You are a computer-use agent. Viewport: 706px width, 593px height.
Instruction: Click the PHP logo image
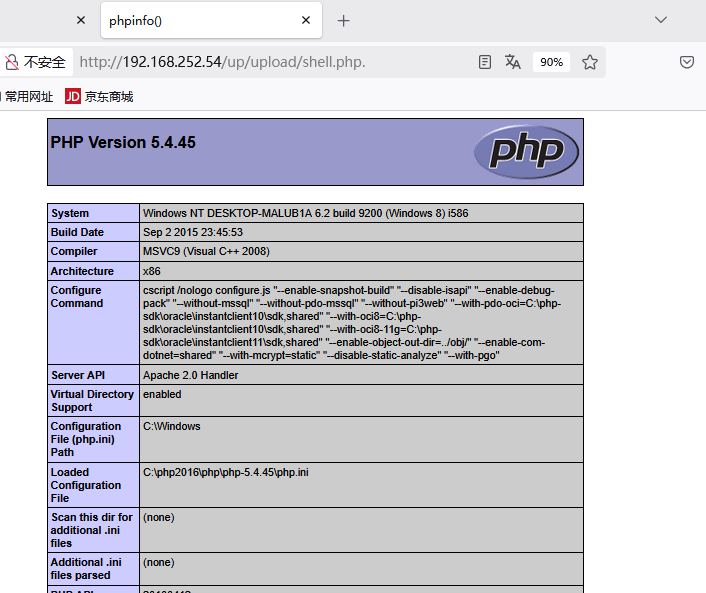pyautogui.click(x=526, y=152)
